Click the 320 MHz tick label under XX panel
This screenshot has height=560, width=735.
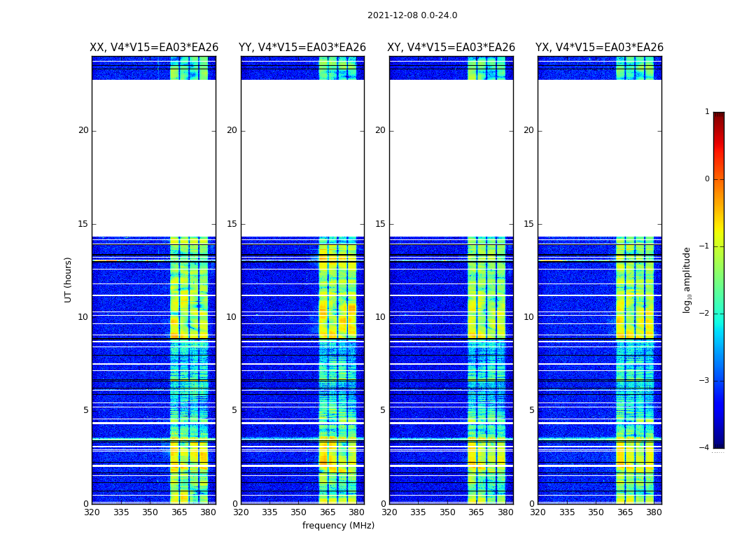pos(92,512)
